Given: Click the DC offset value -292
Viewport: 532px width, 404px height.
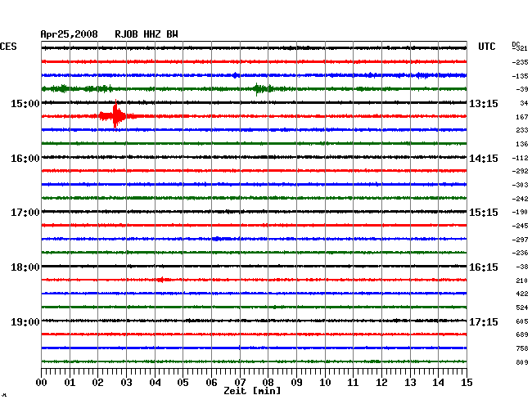Looking at the screenshot, I should pyautogui.click(x=520, y=171).
